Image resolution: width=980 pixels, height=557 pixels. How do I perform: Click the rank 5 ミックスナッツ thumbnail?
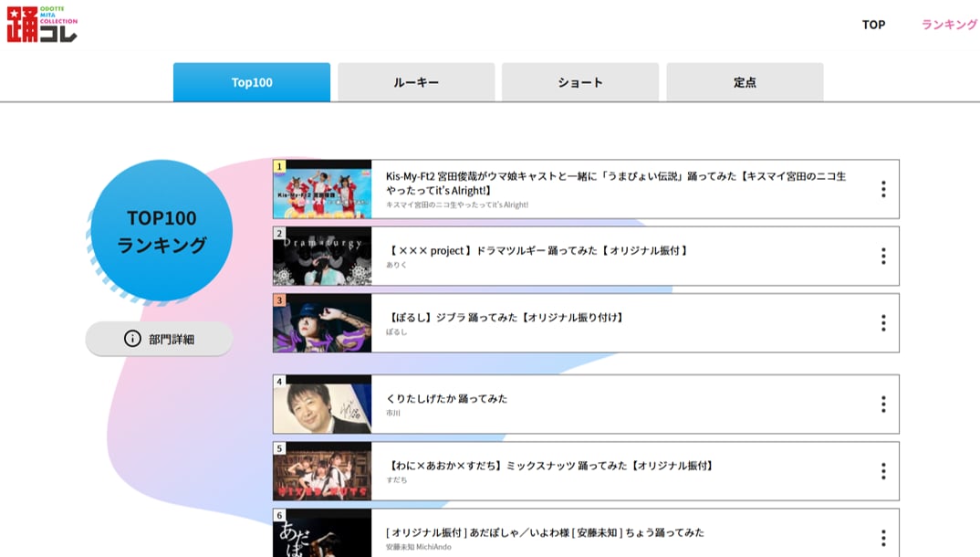point(322,471)
